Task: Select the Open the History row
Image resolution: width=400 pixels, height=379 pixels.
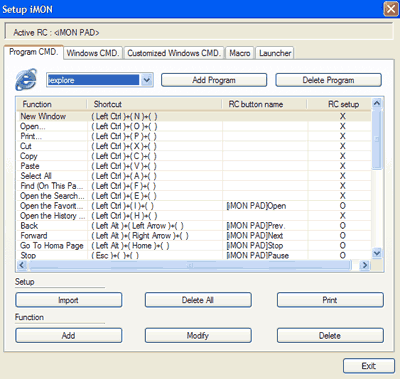Action: tap(194, 216)
